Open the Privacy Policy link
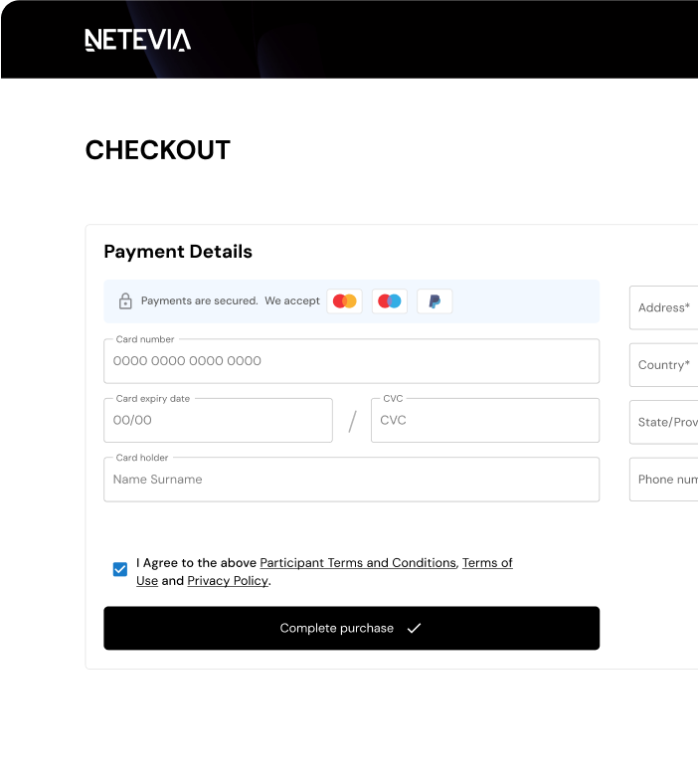Screen dimensions: 698x784 pyautogui.click(x=228, y=581)
